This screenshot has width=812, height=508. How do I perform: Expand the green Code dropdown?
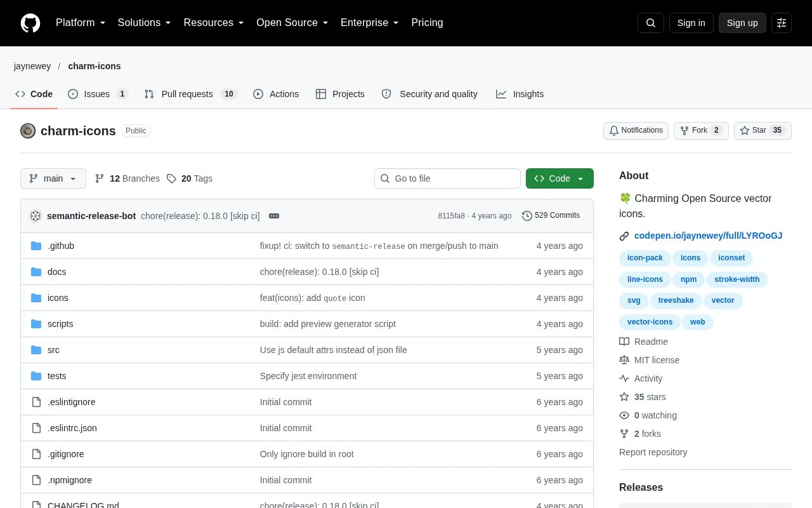click(560, 178)
